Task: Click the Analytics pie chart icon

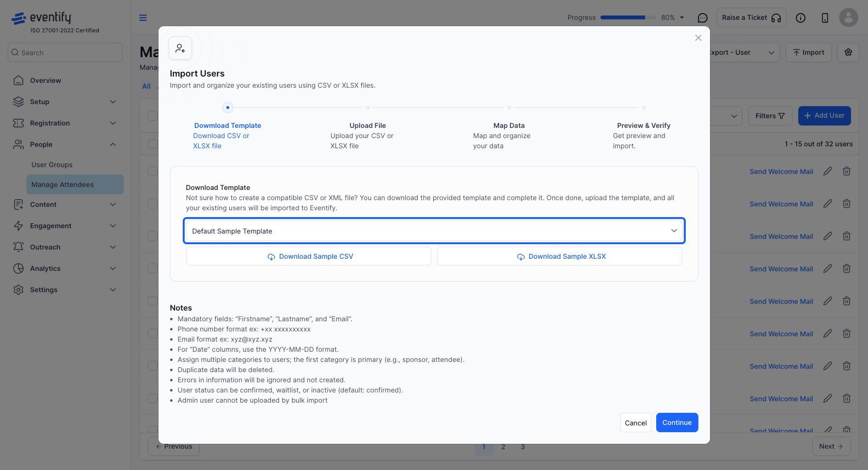Action: point(18,268)
